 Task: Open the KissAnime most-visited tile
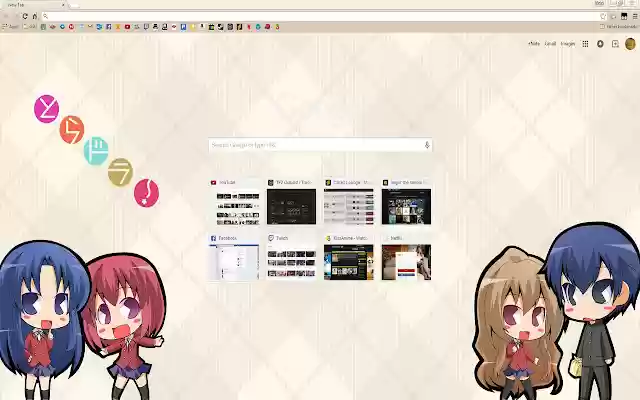349,258
